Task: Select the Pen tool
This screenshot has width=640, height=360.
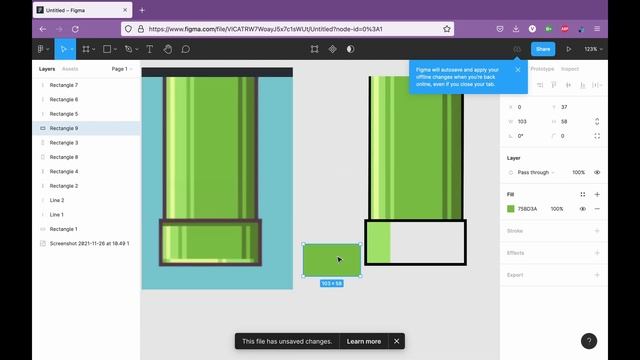Action: [x=129, y=49]
